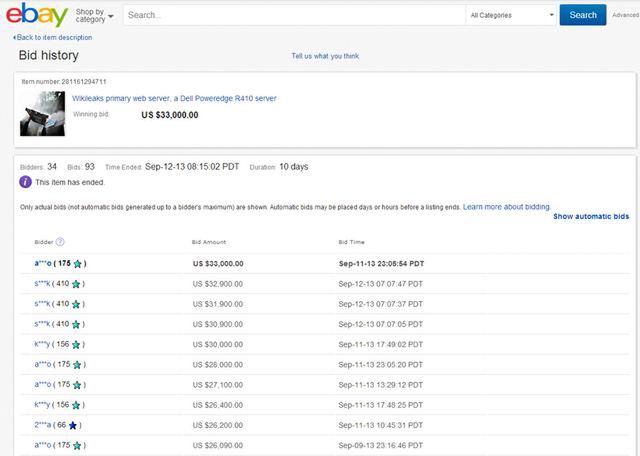Screen dimensions: 640x456
Task: Select the Duration value 10 days
Action: coord(293,167)
